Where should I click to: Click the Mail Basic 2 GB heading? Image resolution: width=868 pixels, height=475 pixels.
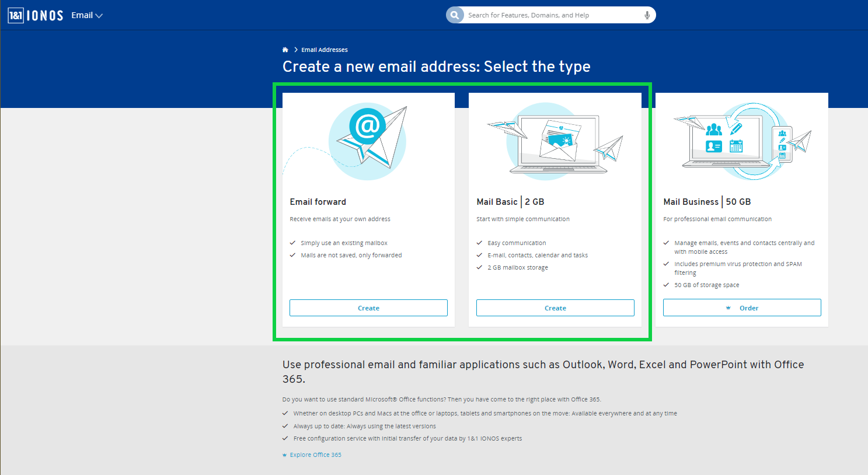click(510, 202)
